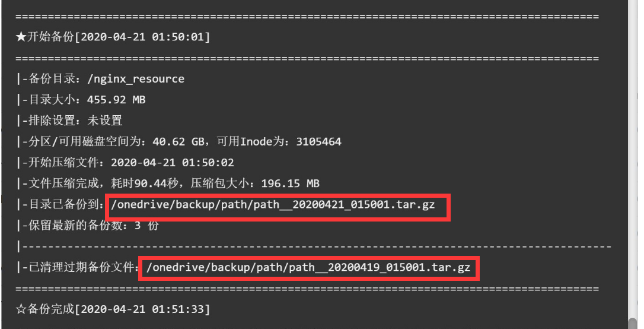
Task: Click the 耗时90.44秒 elapsed time text
Action: coord(145,183)
